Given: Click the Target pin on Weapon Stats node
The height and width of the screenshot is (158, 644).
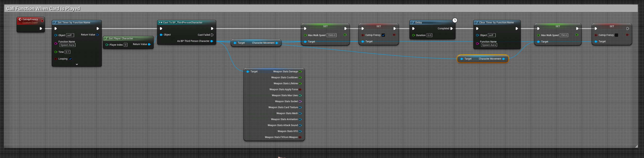Looking at the screenshot, I should 248,72.
